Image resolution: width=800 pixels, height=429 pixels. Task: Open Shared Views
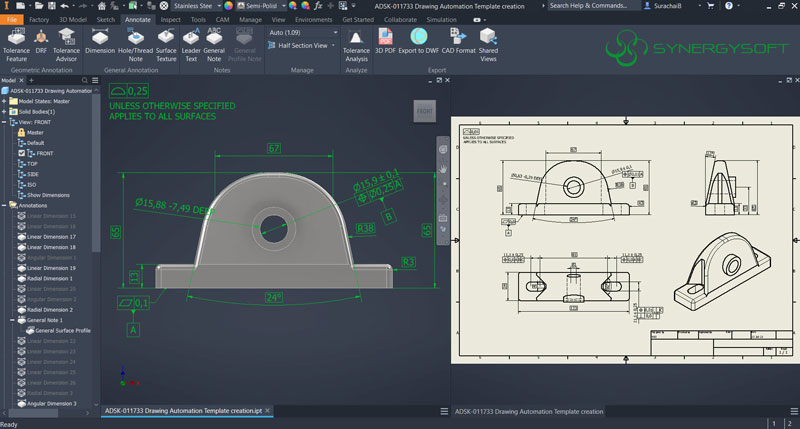tap(488, 45)
